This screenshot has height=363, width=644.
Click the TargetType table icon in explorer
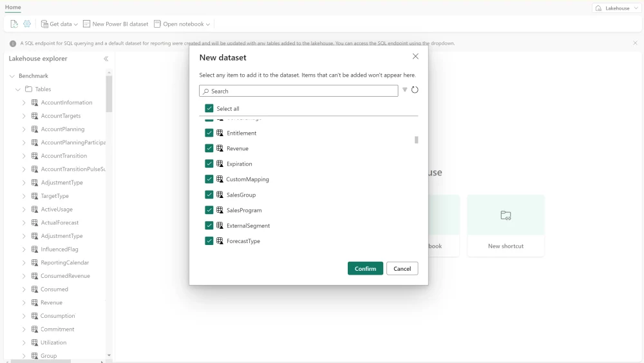coord(35,195)
